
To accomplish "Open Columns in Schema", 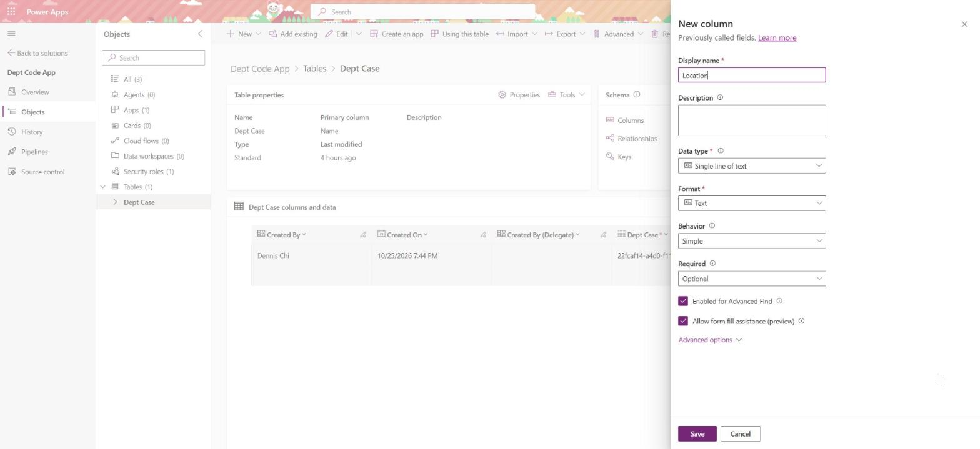I will 625,120.
